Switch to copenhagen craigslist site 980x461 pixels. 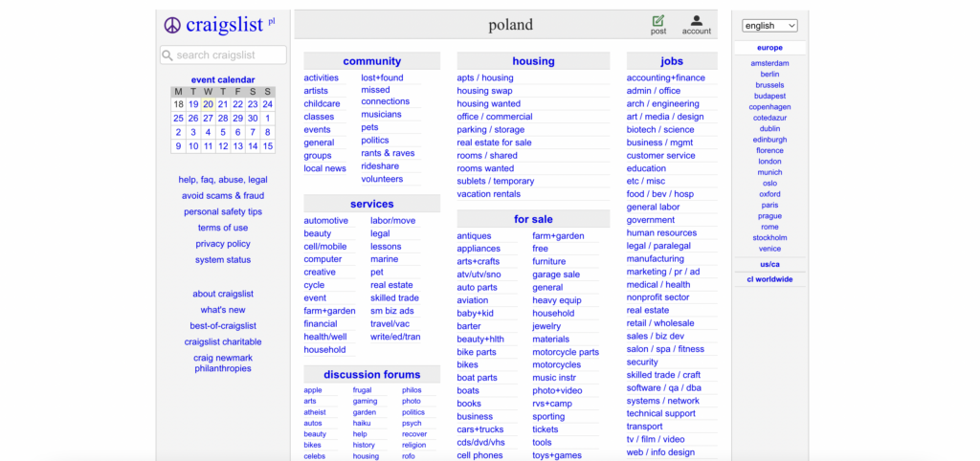pyautogui.click(x=769, y=107)
